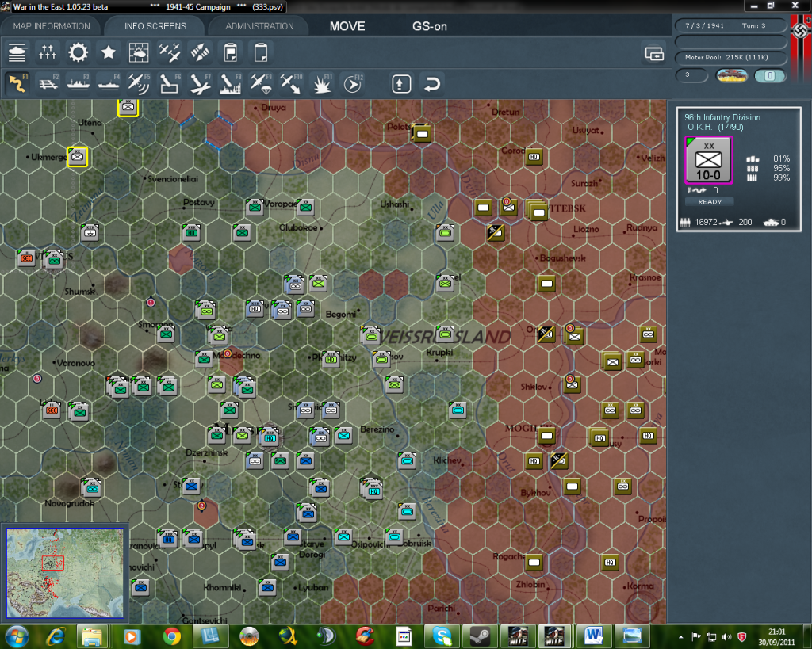The image size is (812, 649).
Task: Open the commander's report clipboard icon
Action: point(231,52)
